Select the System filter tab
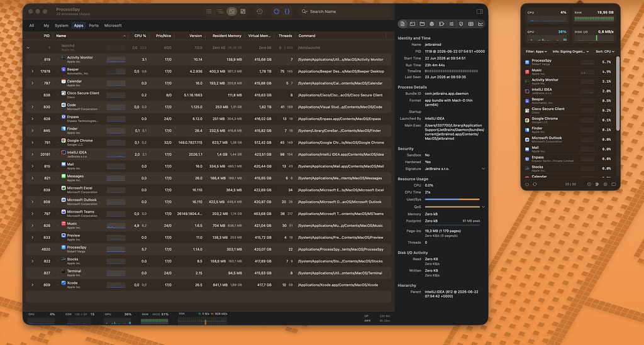Viewport: 644px width, 345px height. tap(61, 25)
